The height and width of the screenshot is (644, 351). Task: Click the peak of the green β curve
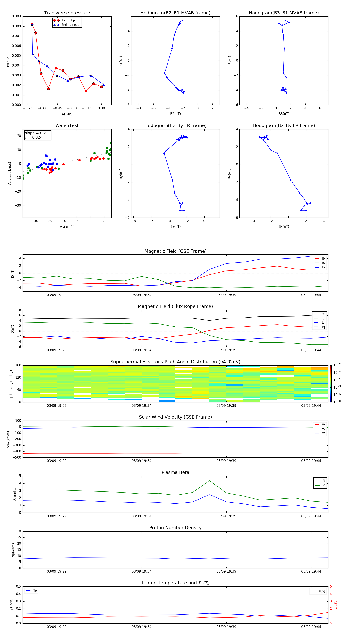(x=209, y=481)
